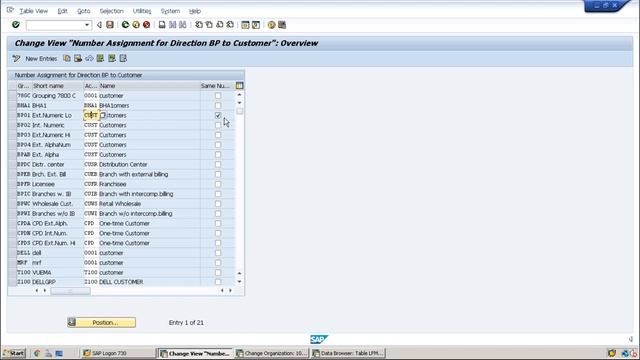This screenshot has width=640, height=360.
Task: Open the Utilities menu
Action: (142, 11)
